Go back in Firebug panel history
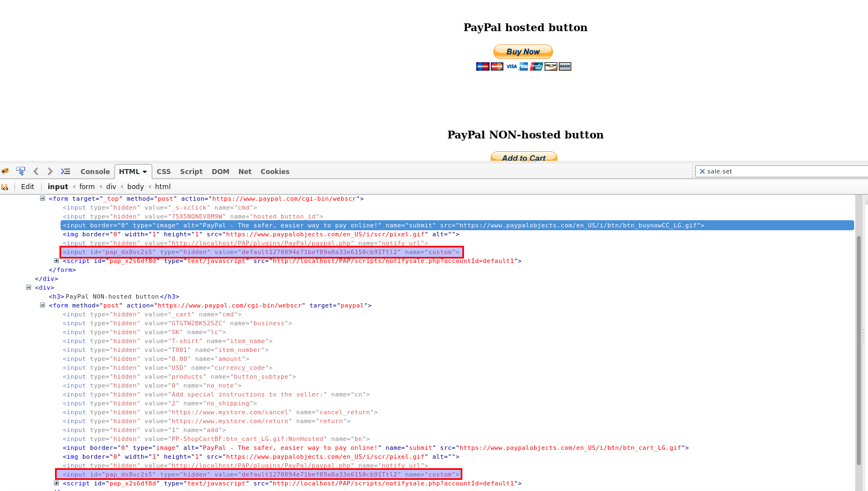 click(x=36, y=171)
